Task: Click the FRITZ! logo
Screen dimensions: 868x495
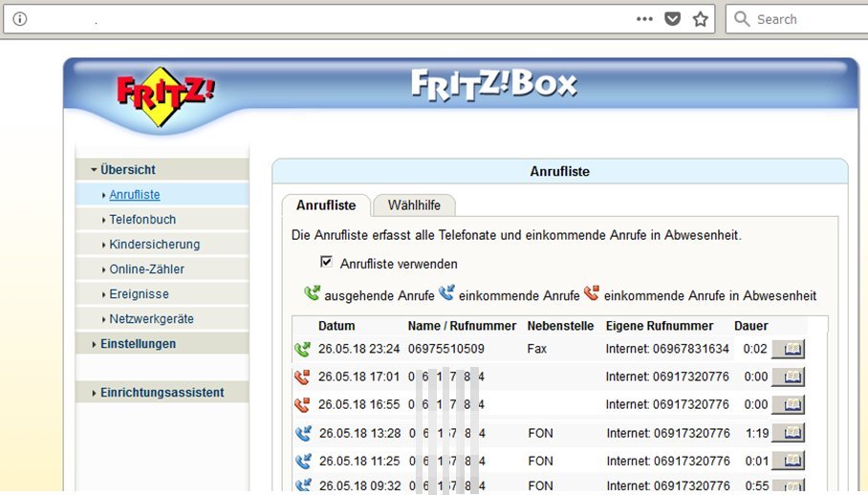Action: point(165,96)
